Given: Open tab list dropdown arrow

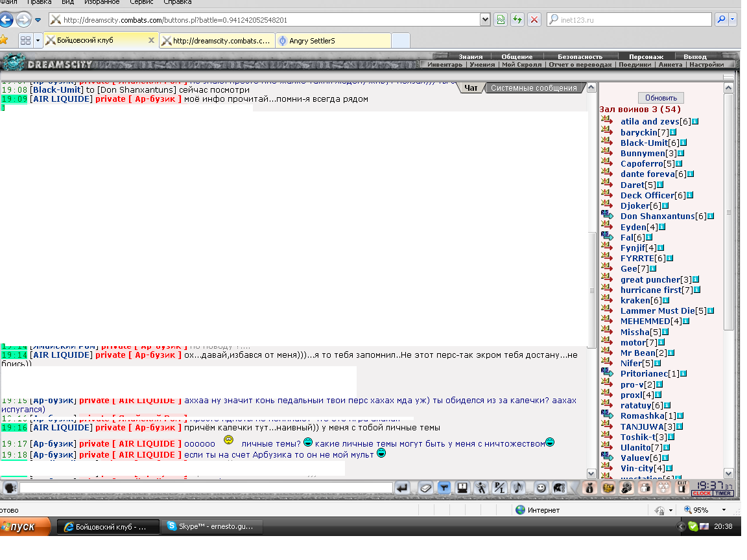Looking at the screenshot, I should pyautogui.click(x=38, y=40).
